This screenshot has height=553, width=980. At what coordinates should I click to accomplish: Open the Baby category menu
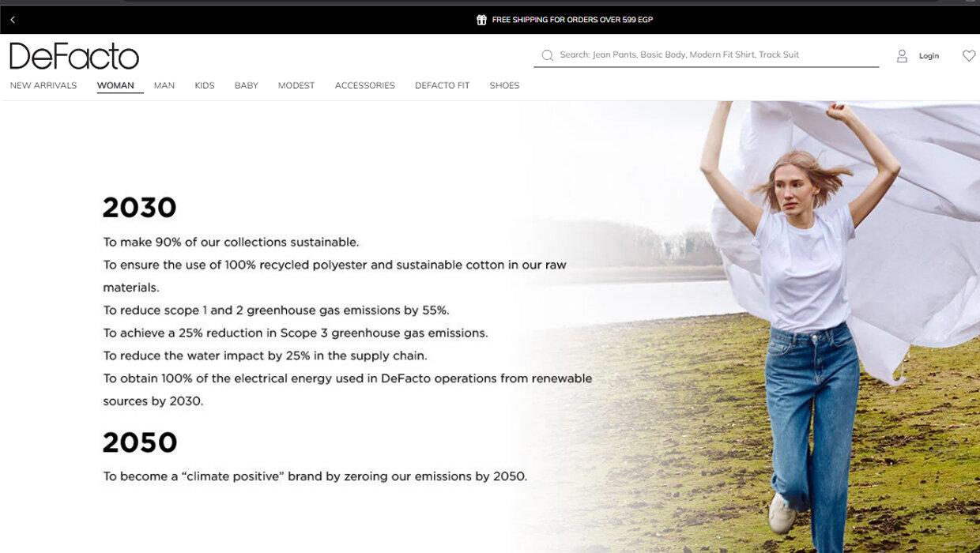tap(247, 85)
